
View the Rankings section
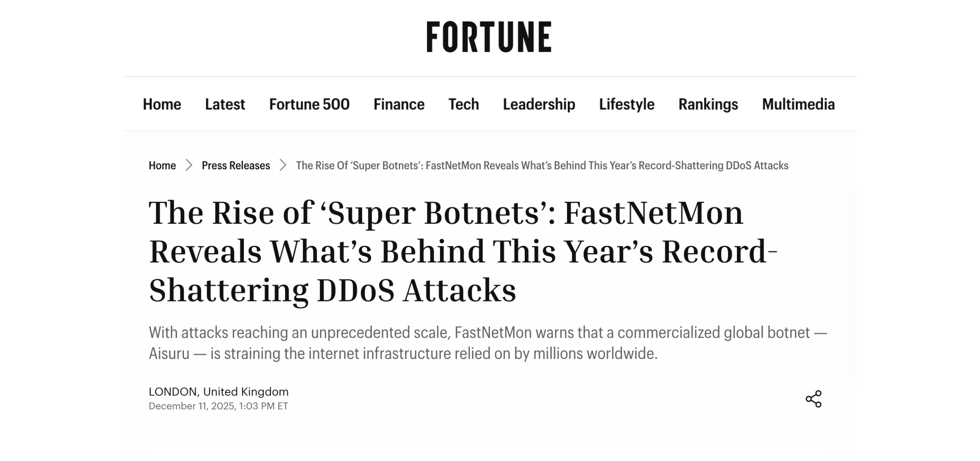[x=709, y=104]
